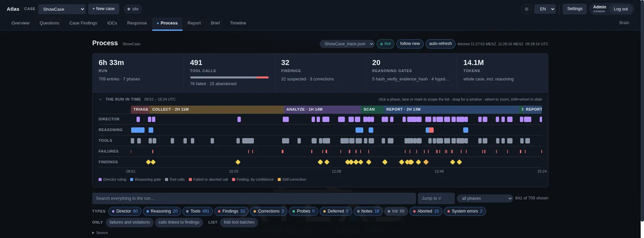Toggle the light/dark theme icon

[526, 9]
